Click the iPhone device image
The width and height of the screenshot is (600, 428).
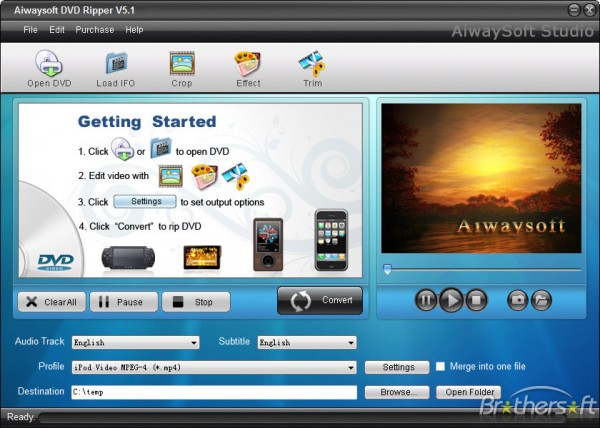pos(331,240)
